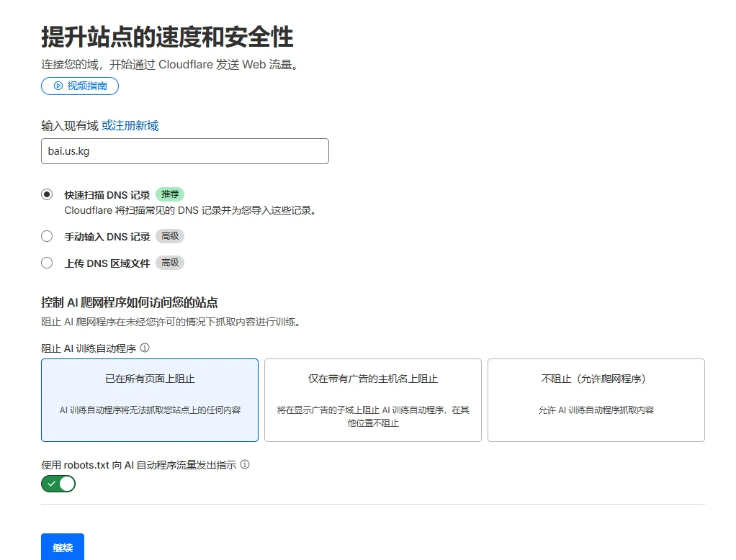Select the 上传 DNS 区域文件 radio button
The width and height of the screenshot is (736, 560).
pyautogui.click(x=47, y=263)
